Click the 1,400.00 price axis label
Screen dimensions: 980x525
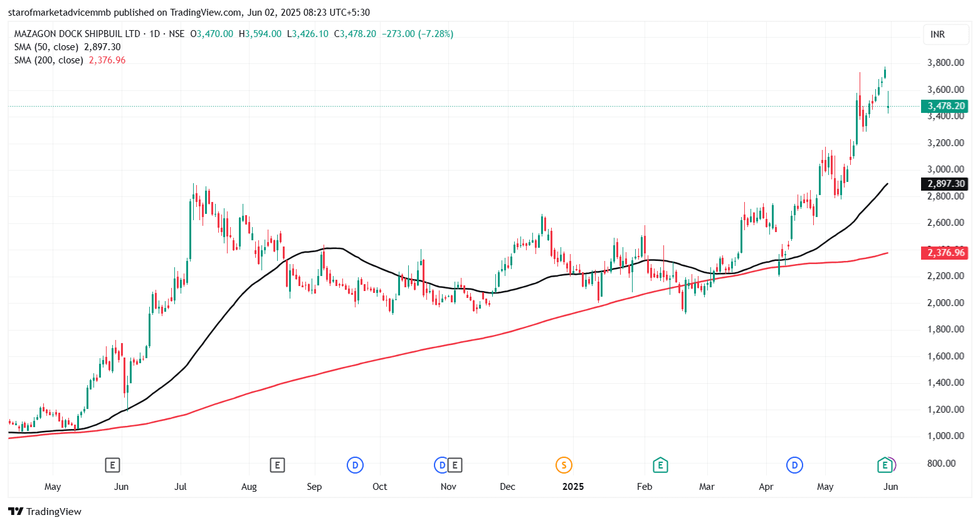tap(946, 383)
